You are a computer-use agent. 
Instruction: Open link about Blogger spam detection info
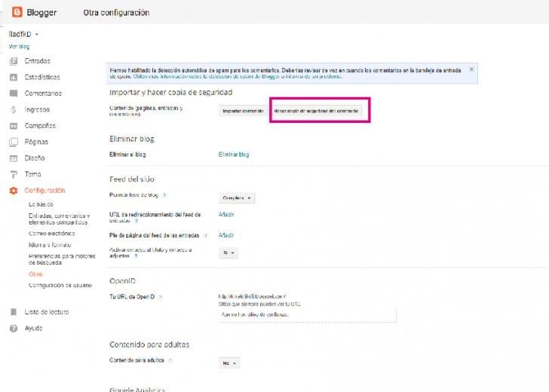(207, 76)
